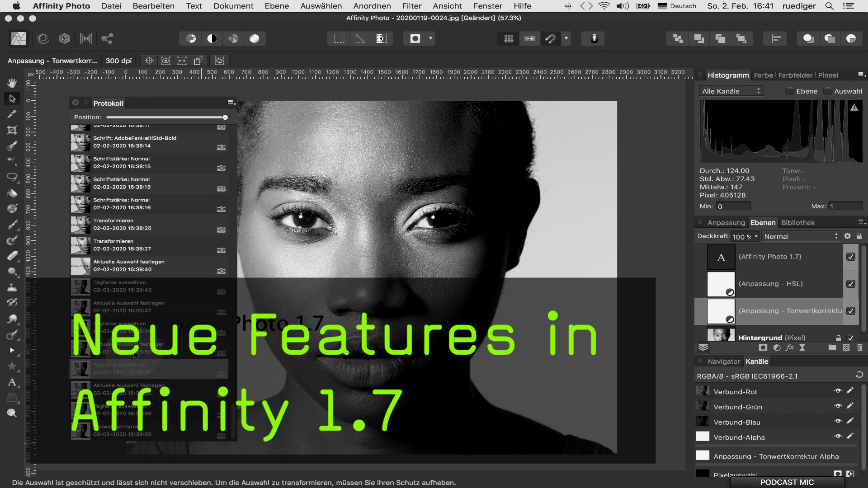Show the Verbund-Rot channel in Kanäle panel
This screenshot has height=488, width=868.
click(838, 391)
